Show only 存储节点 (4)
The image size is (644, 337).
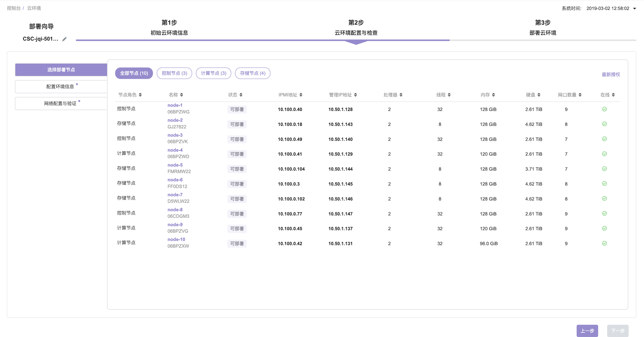253,73
